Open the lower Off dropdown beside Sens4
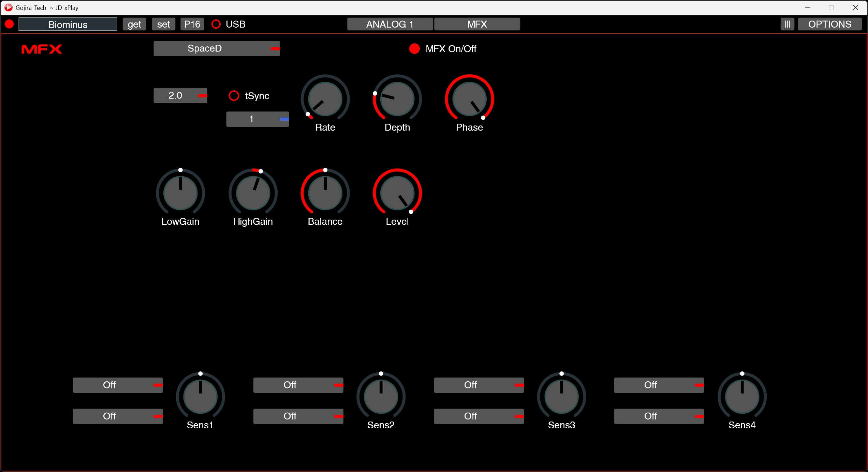The height and width of the screenshot is (472, 868). [x=659, y=416]
